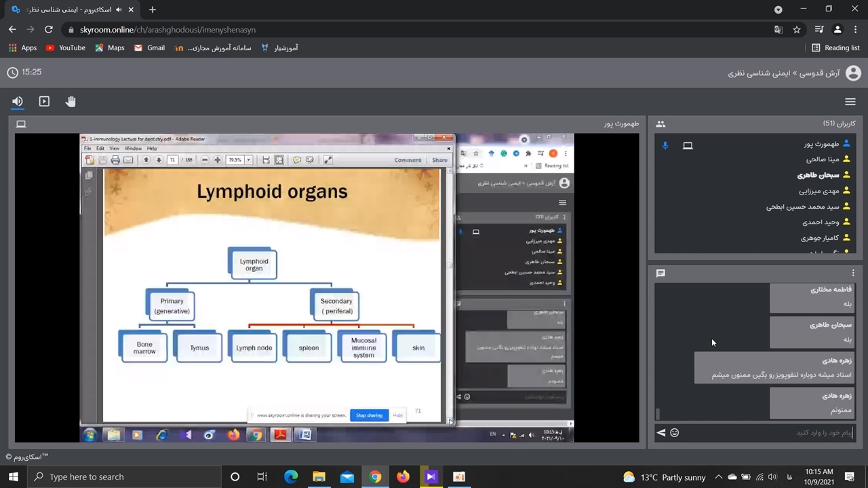
Task: Open Chrome tab search dropdown
Action: 778,9
